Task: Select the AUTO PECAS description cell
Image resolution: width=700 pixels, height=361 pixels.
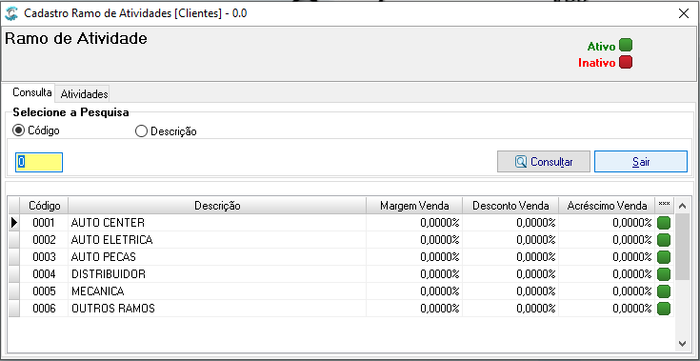Action: click(x=217, y=257)
